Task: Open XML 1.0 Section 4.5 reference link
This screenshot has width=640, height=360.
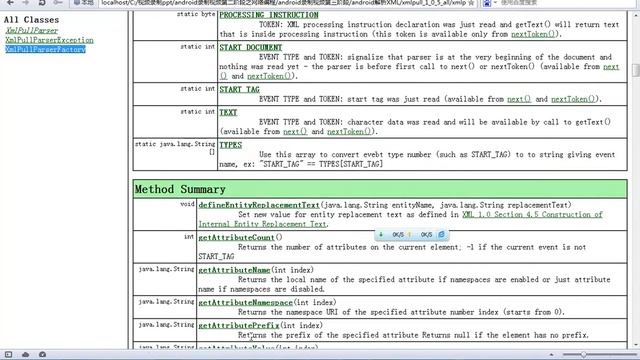Action: point(532,215)
